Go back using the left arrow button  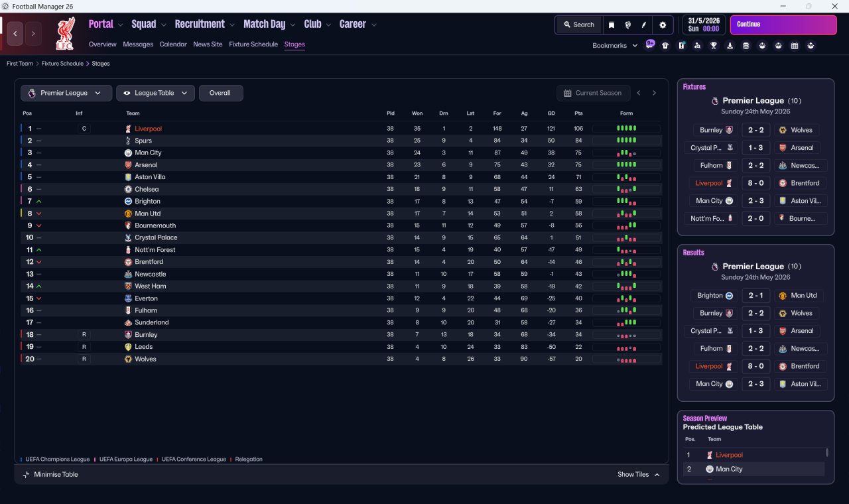[16, 34]
